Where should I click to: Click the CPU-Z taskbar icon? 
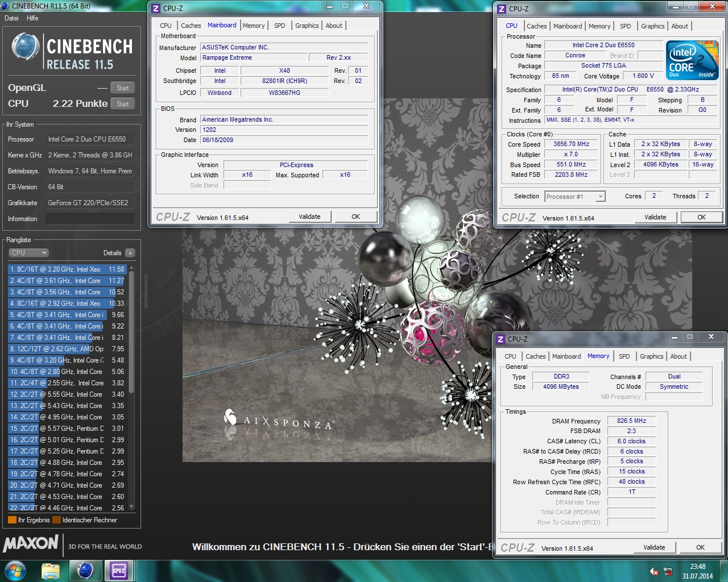[x=119, y=570]
